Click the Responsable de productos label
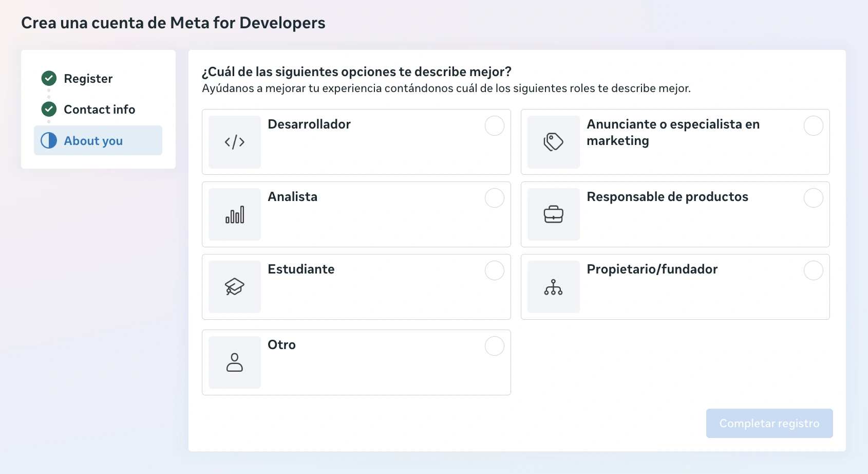The image size is (868, 474). (667, 196)
